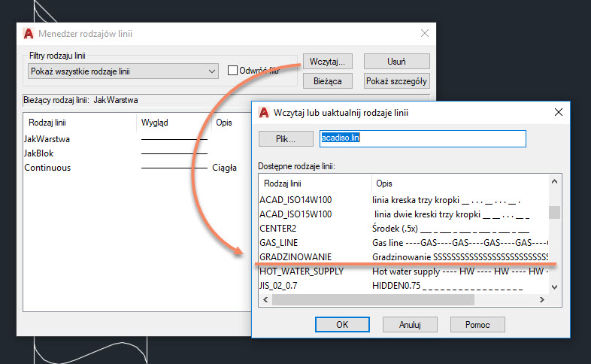Select the GRADZINOWANIE linetype
The height and width of the screenshot is (364, 591).
[403, 257]
